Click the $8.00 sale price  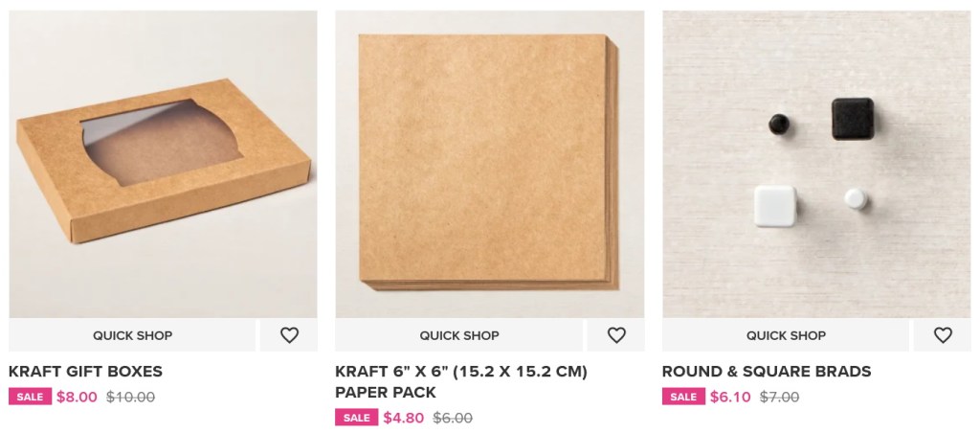tap(77, 397)
